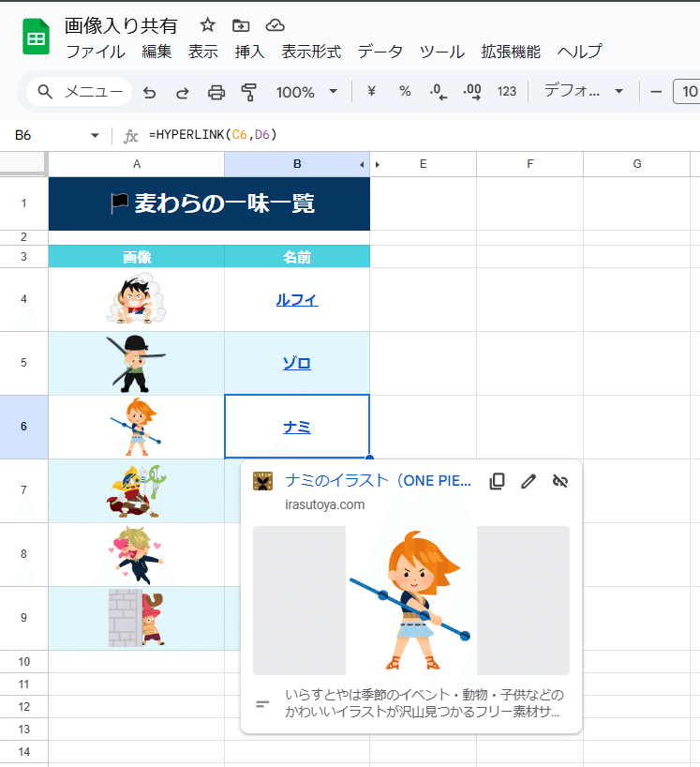Click the irasutoya.com domain text
This screenshot has width=700, height=767.
pyautogui.click(x=324, y=504)
